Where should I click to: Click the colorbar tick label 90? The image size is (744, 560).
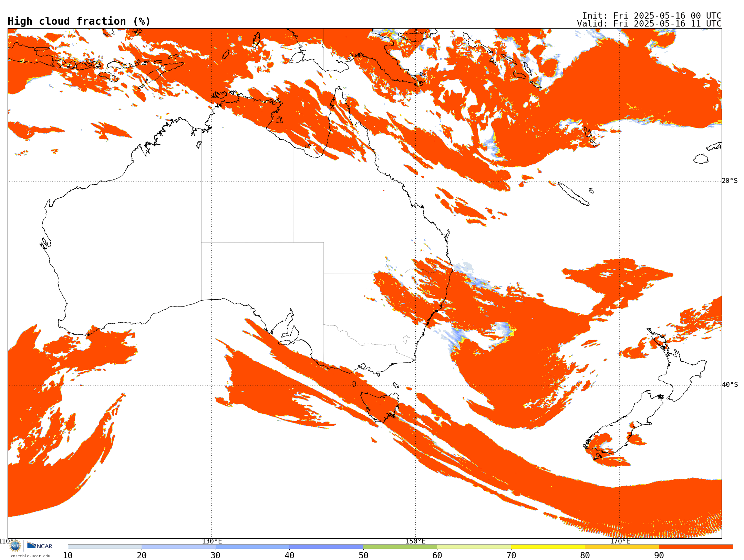coord(659,556)
